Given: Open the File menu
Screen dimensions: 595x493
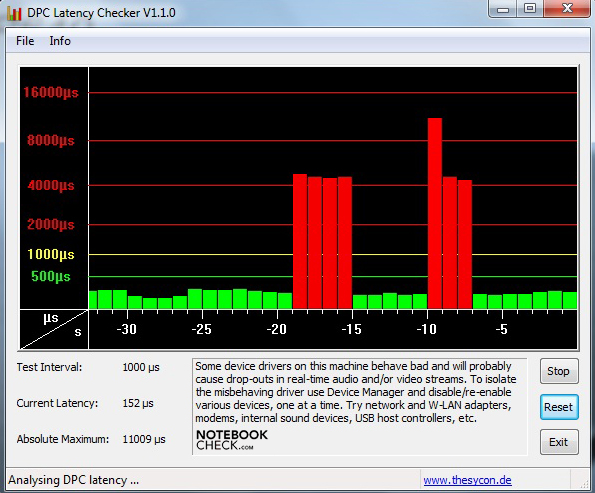Looking at the screenshot, I should (x=25, y=41).
